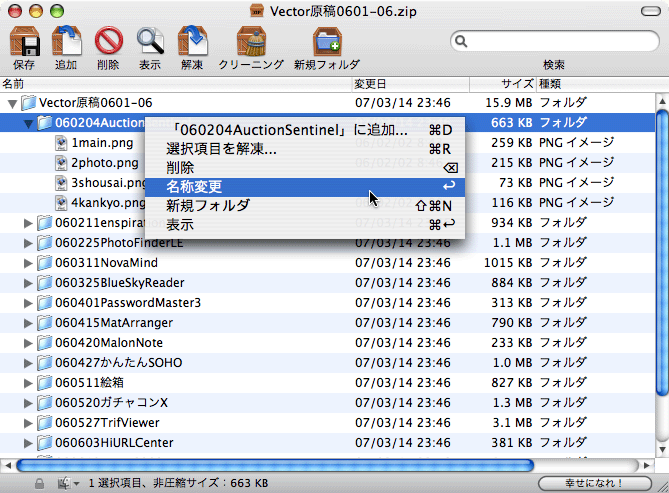This screenshot has height=493, width=669.
Task: Click the horizontal scrollbar thumb
Action: pos(275,465)
